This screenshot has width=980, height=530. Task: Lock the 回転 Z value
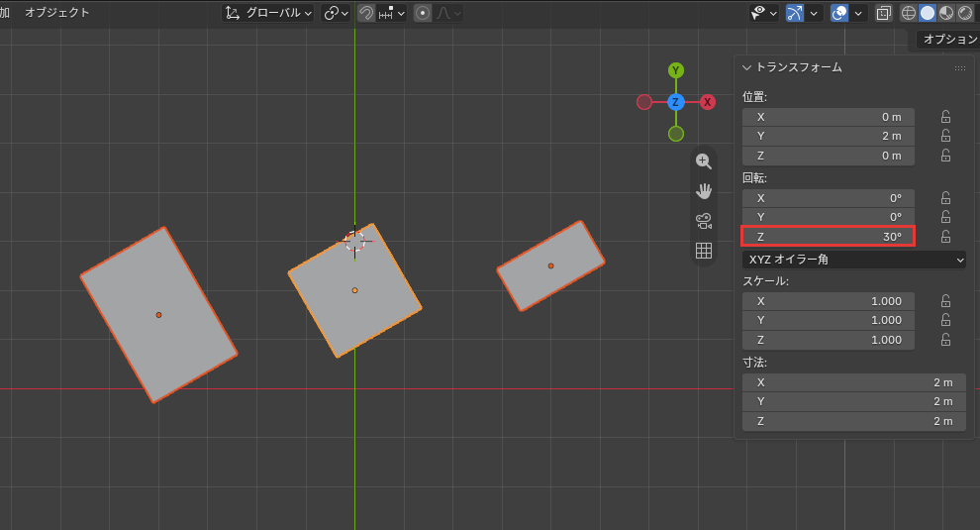coord(945,237)
